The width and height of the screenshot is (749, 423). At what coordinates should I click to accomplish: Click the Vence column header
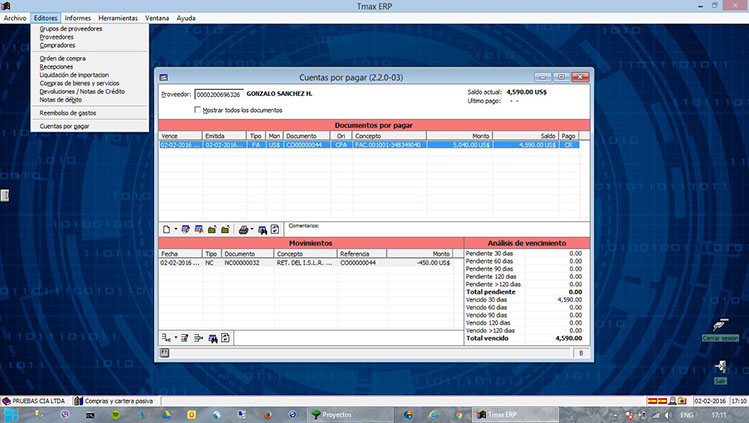(180, 135)
